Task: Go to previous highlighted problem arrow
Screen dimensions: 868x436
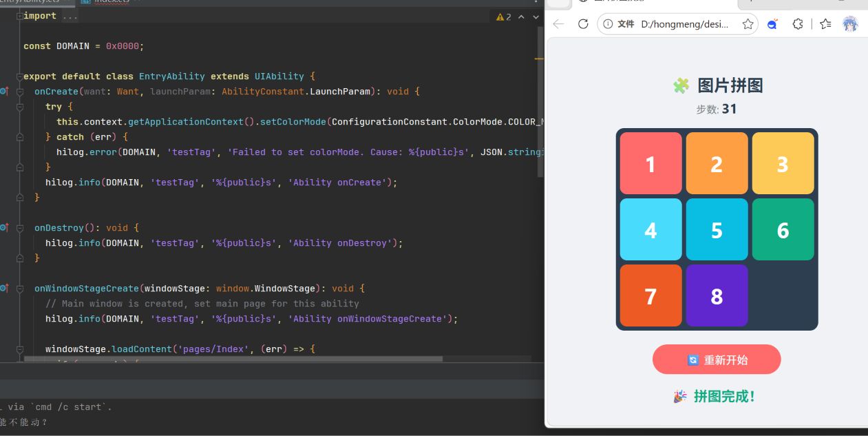Action: (521, 17)
